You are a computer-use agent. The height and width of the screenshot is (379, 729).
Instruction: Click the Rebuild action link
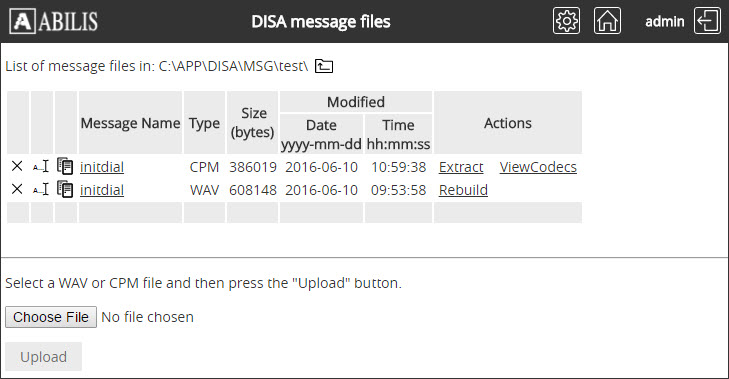(x=463, y=190)
